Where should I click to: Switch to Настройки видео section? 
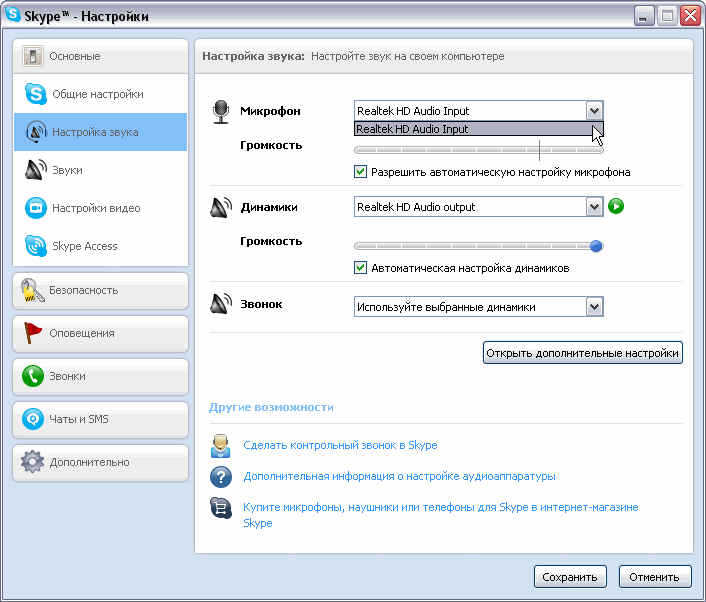click(x=96, y=208)
